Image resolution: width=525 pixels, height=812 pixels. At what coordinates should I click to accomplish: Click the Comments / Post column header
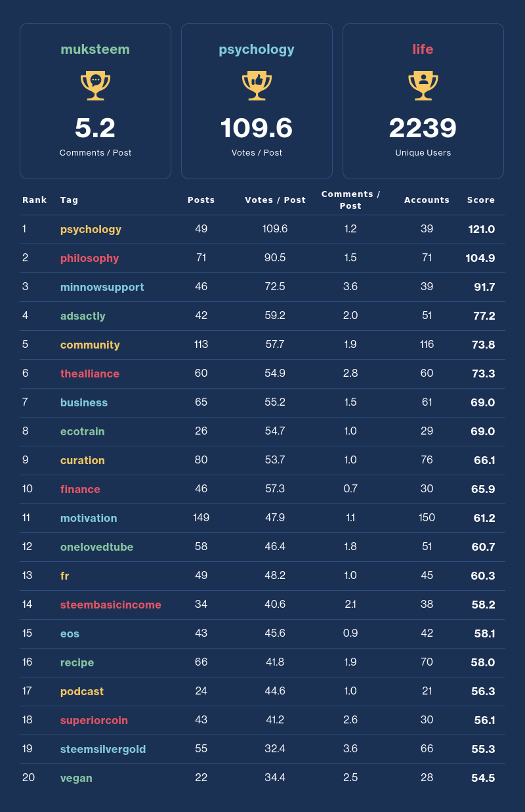tap(351, 200)
